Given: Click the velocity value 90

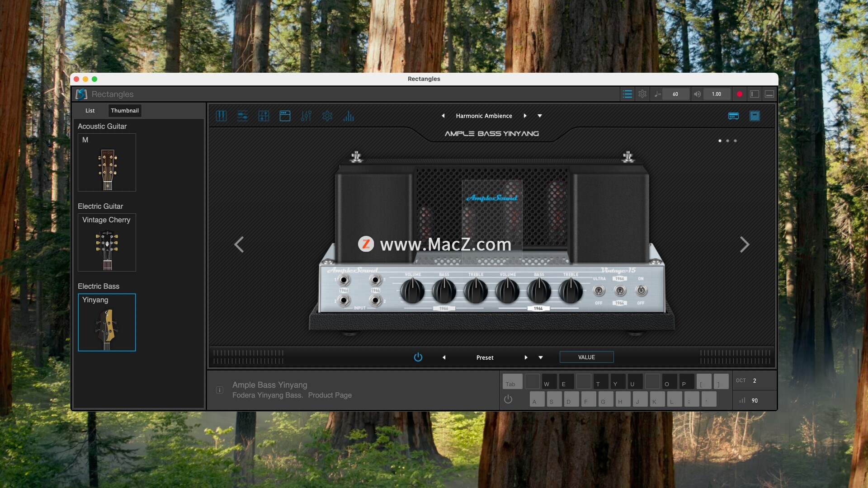Looking at the screenshot, I should pos(755,401).
